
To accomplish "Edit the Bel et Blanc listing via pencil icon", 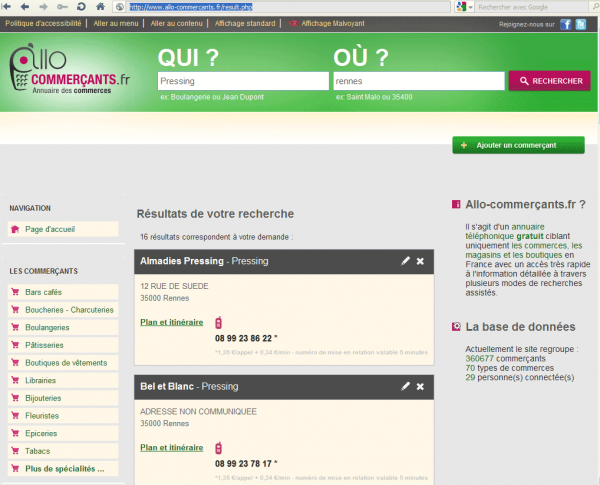I will pos(405,386).
